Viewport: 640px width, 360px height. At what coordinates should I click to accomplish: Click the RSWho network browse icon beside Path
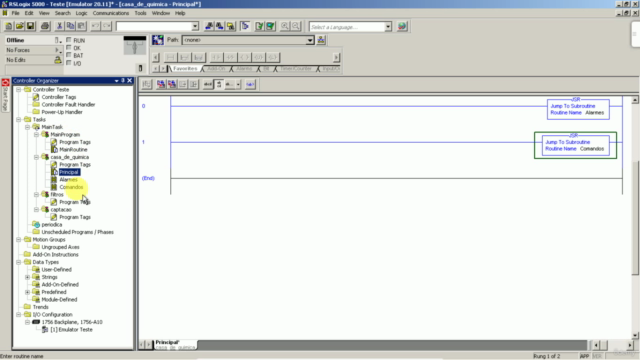321,40
